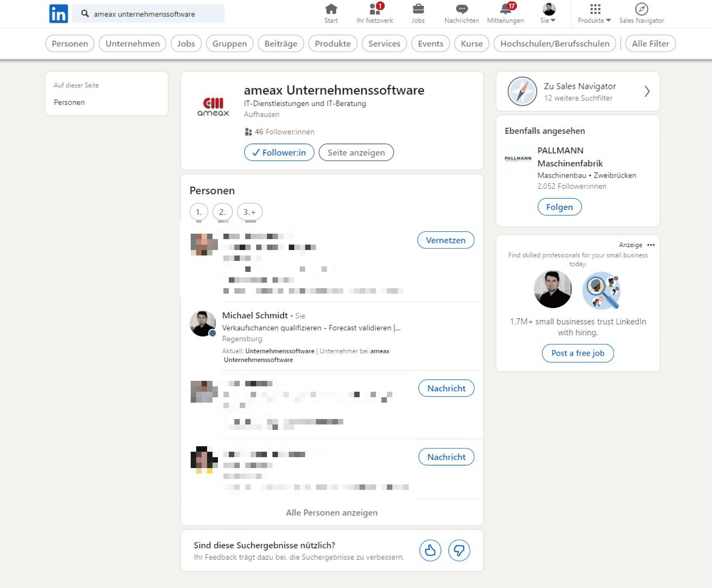Click the thumbs down feedback icon
712x588 pixels.
point(459,550)
